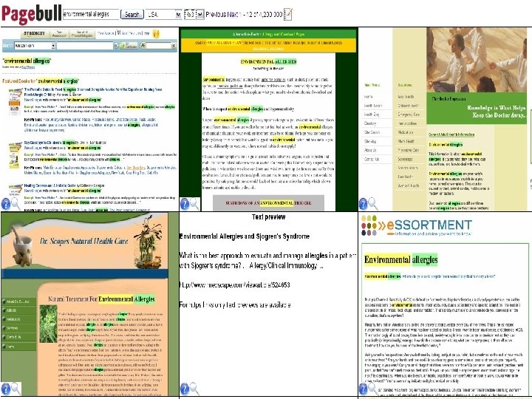Click the notepad edit icon in header
532x399 pixels.
[288, 14]
